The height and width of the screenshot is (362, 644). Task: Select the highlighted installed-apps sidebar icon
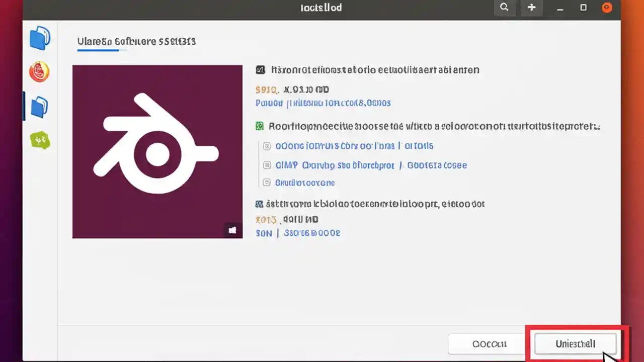coord(39,106)
